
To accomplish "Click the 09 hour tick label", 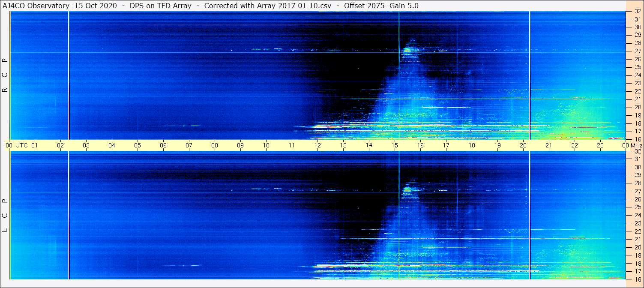I will [240, 145].
